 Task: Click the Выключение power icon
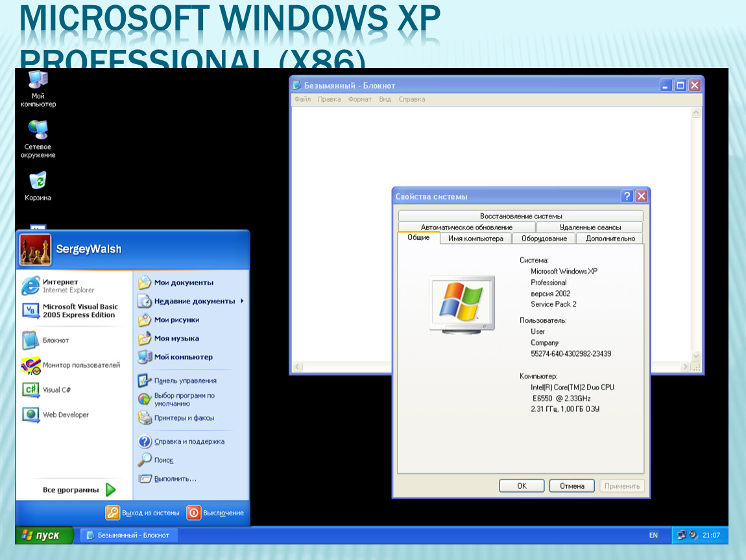(194, 513)
